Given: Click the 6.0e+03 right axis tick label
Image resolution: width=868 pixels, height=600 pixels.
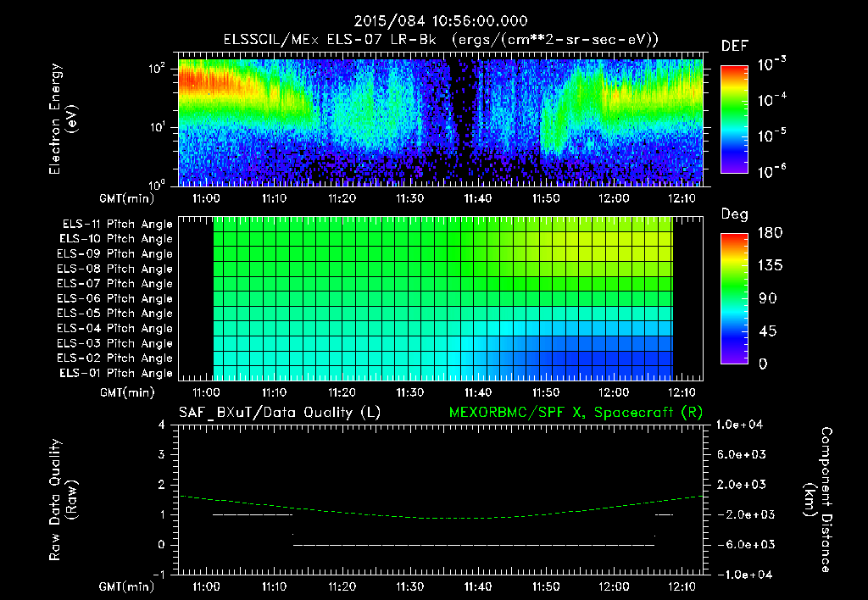Looking at the screenshot, I should click(742, 455).
